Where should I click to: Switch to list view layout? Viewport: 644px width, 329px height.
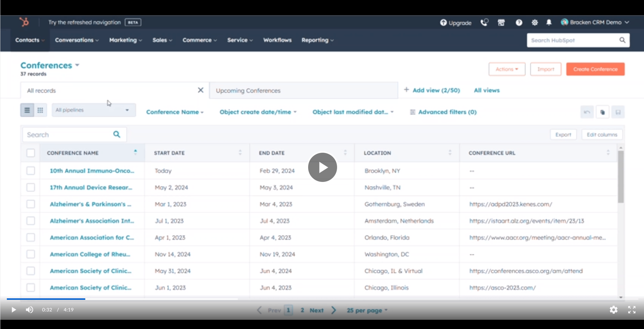[x=27, y=110]
